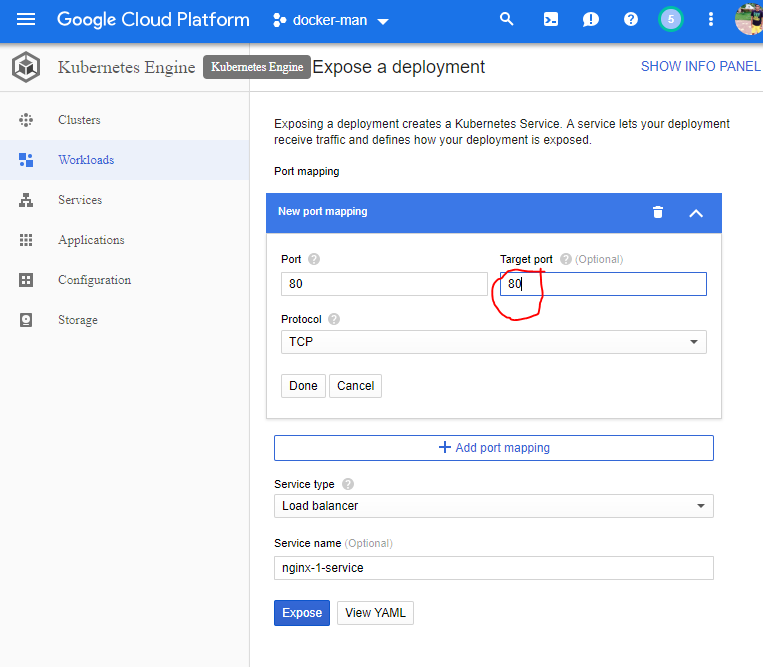Click the search magnifier icon

pyautogui.click(x=507, y=19)
